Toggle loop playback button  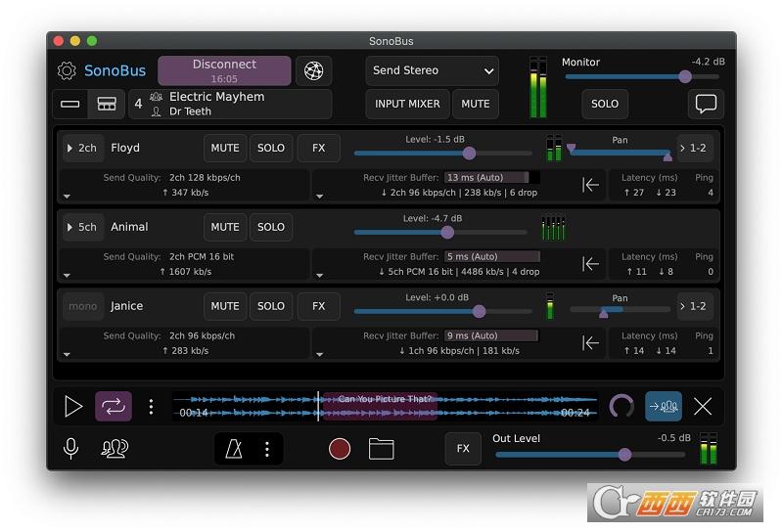(x=114, y=406)
